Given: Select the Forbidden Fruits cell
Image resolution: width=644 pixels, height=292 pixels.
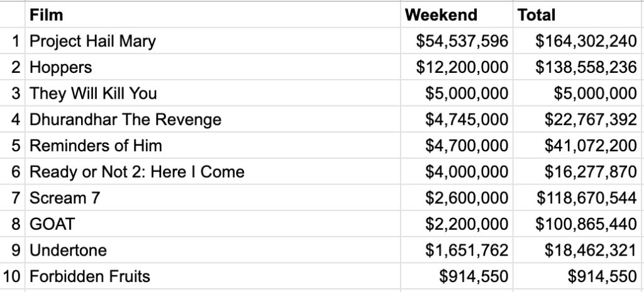Looking at the screenshot, I should click(213, 276).
